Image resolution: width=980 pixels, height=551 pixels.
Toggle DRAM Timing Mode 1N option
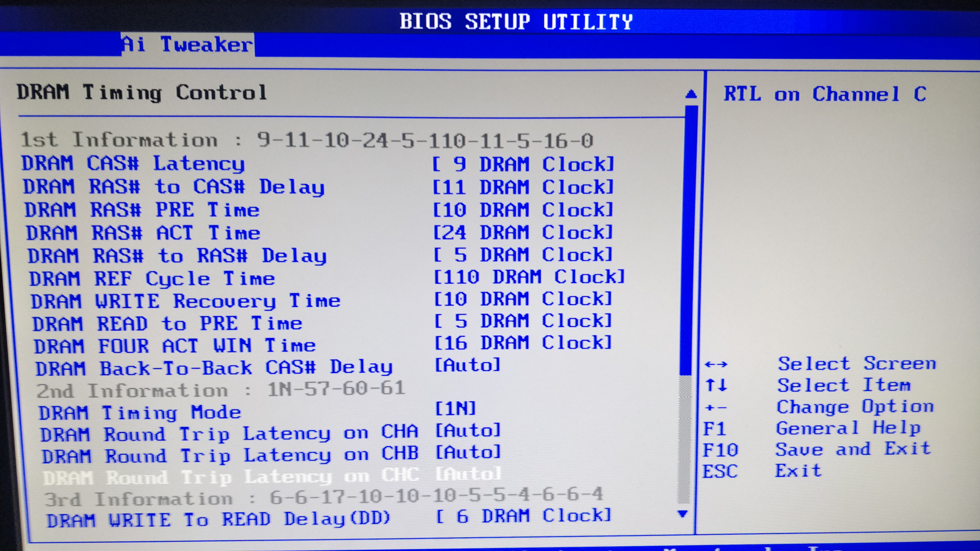[455, 409]
